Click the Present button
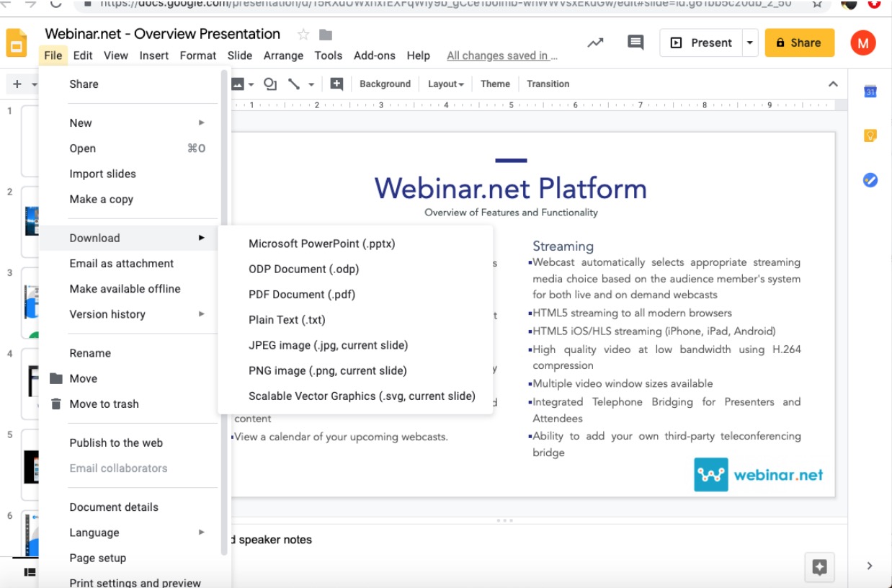 701,43
